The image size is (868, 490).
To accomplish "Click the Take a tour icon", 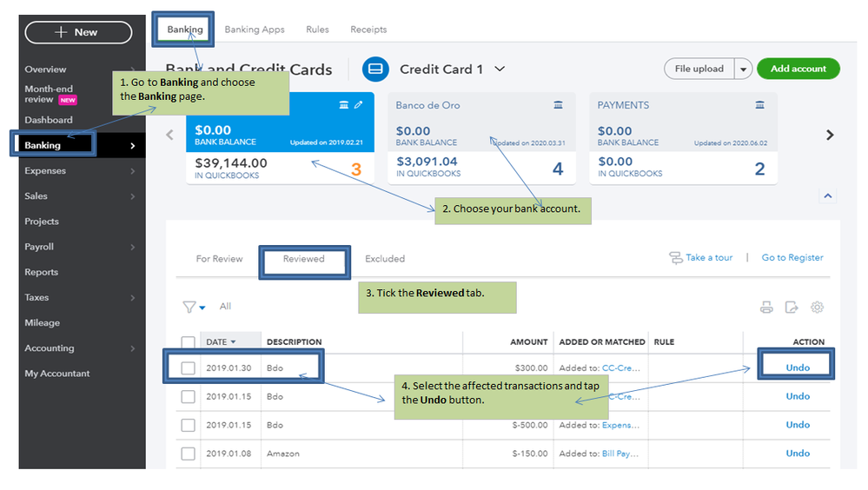I will coord(675,258).
